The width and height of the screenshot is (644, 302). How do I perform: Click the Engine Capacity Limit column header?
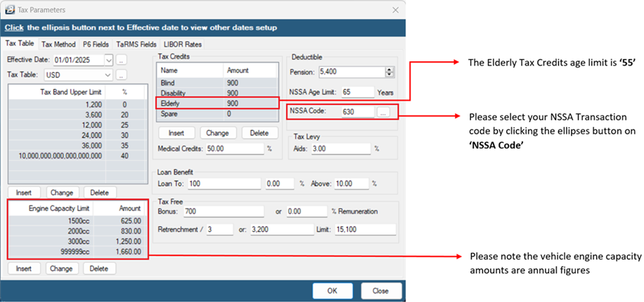(x=51, y=208)
